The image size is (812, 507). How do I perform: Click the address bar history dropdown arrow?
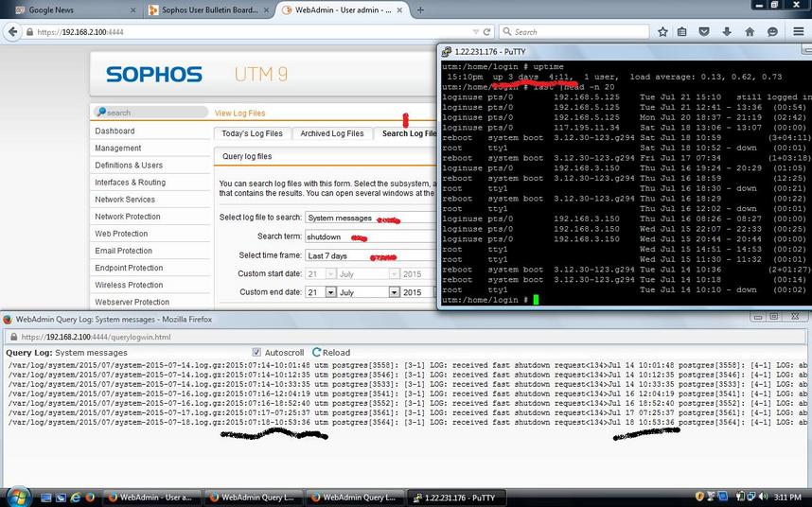[x=475, y=32]
